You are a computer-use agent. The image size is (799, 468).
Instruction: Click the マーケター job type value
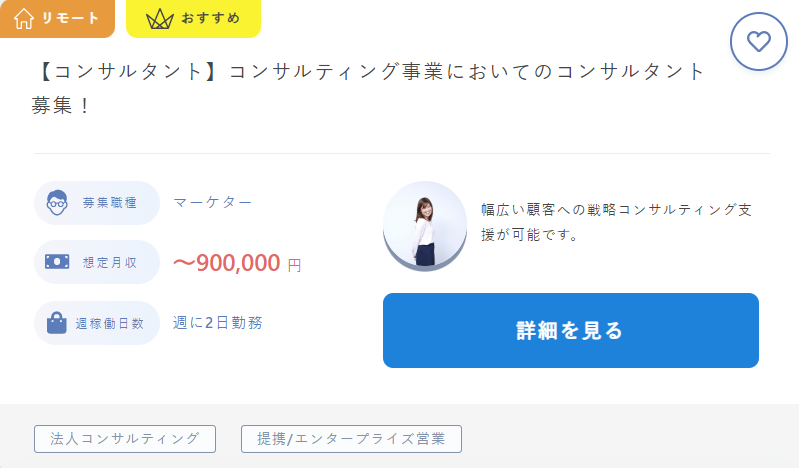[x=213, y=203]
